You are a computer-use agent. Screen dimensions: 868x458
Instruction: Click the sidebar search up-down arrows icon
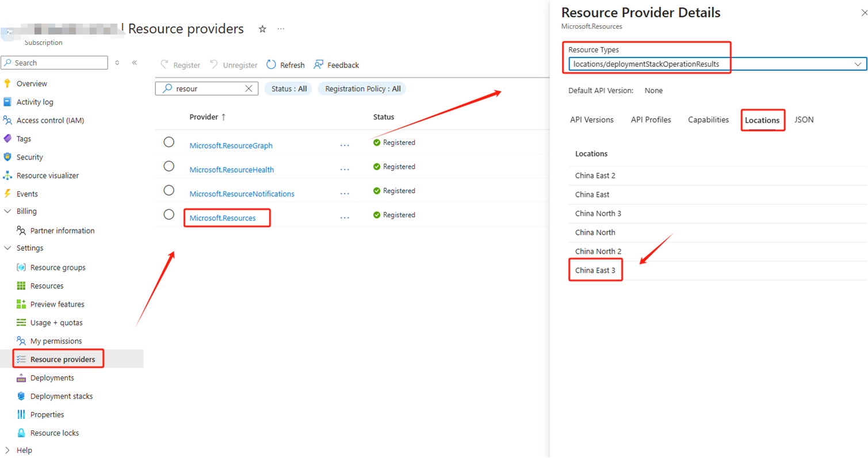(x=117, y=63)
